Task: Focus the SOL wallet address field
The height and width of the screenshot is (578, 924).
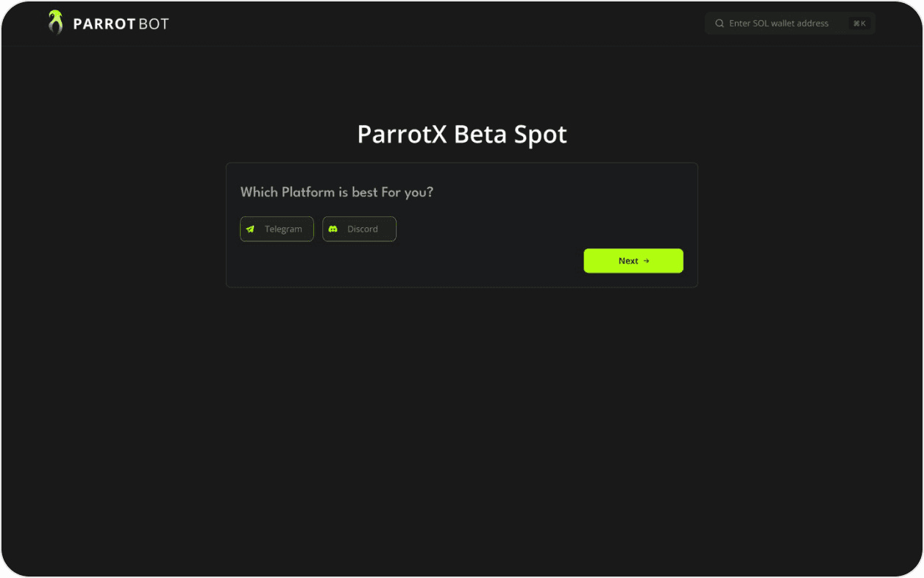Action: click(x=789, y=24)
